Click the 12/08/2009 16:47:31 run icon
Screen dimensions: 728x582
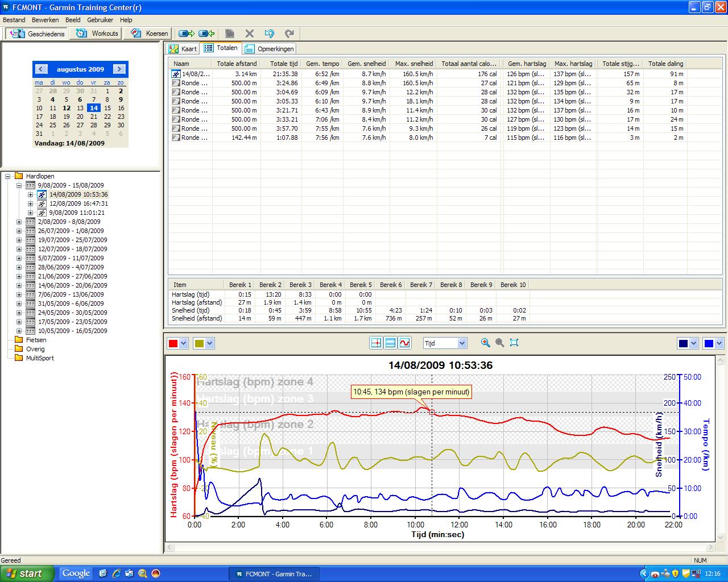pos(42,203)
